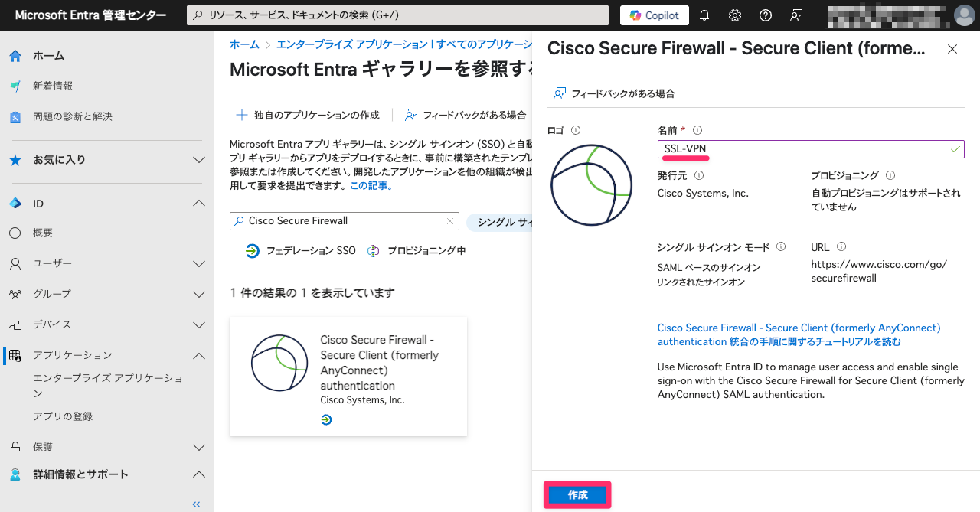This screenshot has width=980, height=512.
Task: Expand the ユーザー menu
Action: [x=198, y=264]
